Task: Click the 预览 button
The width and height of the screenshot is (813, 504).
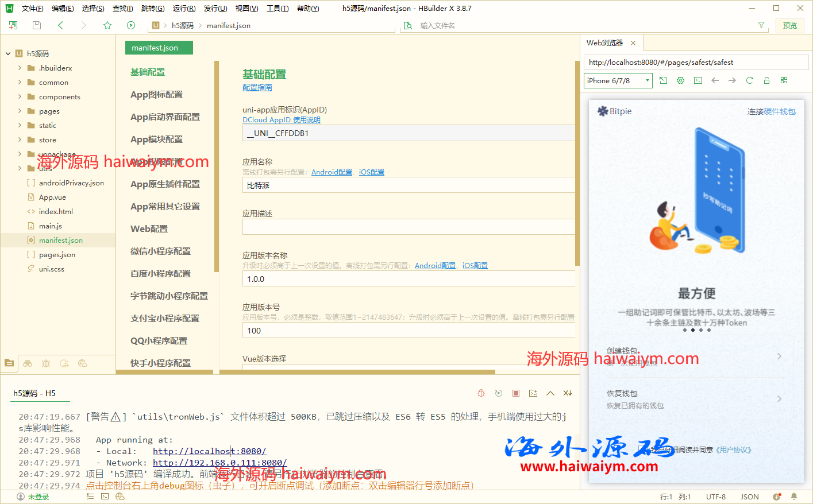Action: (x=789, y=25)
